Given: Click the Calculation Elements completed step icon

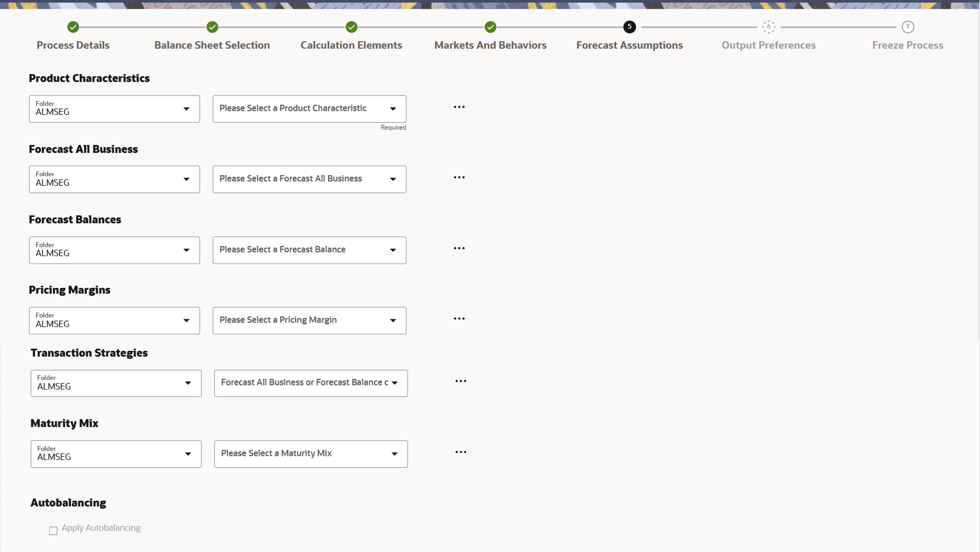Looking at the screenshot, I should (351, 27).
